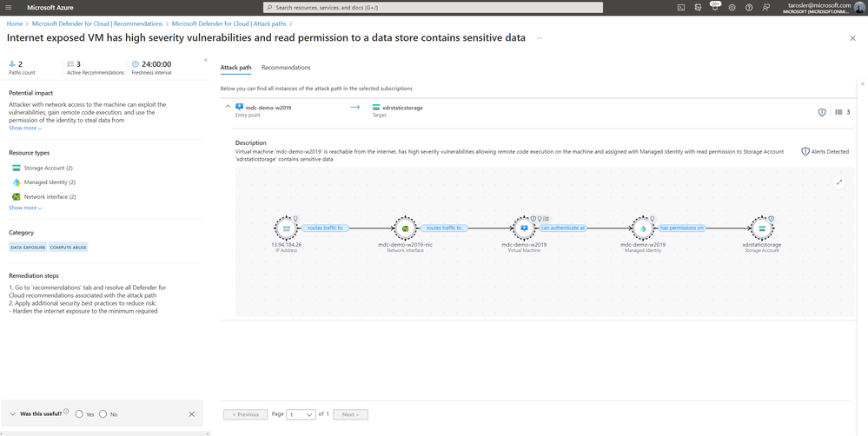Image resolution: width=868 pixels, height=436 pixels.
Task: Switch to the Recommendations tab
Action: pos(286,68)
